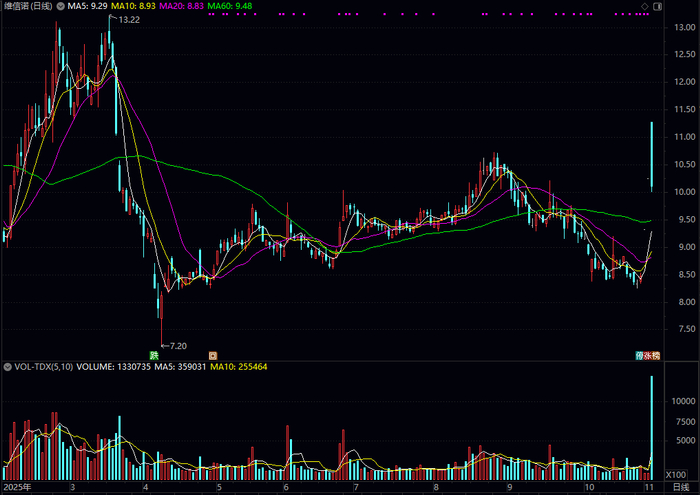The width and height of the screenshot is (700, 495).
Task: Click the volume MA10: 255464 label
Action: pos(238,367)
